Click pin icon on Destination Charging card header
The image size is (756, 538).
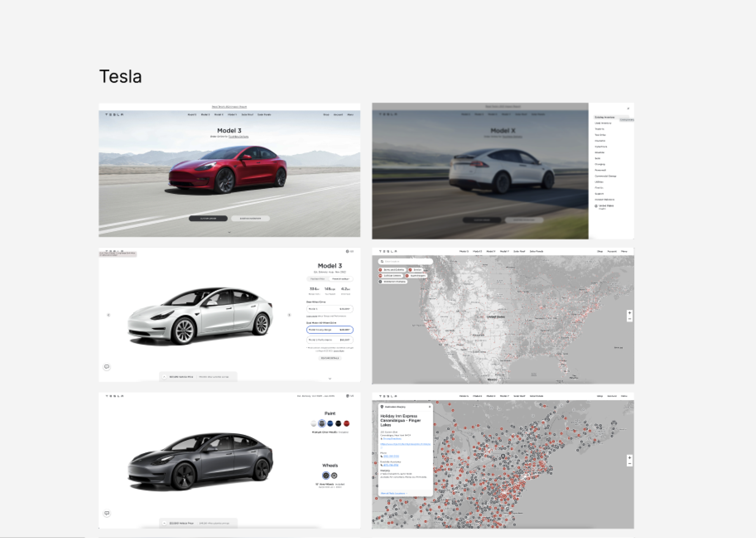(x=382, y=407)
